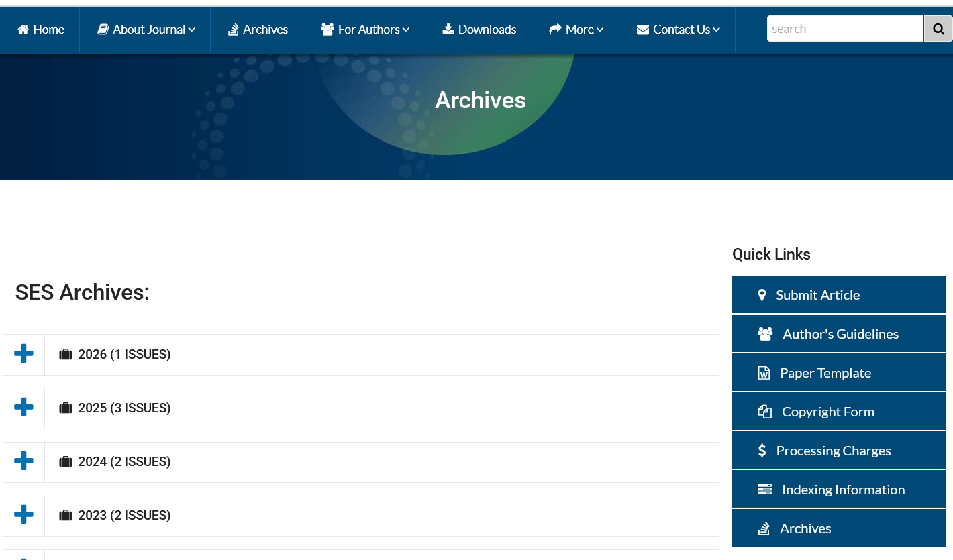Click the home icon in navbar
Screen dimensions: 953x560
[x=23, y=30]
